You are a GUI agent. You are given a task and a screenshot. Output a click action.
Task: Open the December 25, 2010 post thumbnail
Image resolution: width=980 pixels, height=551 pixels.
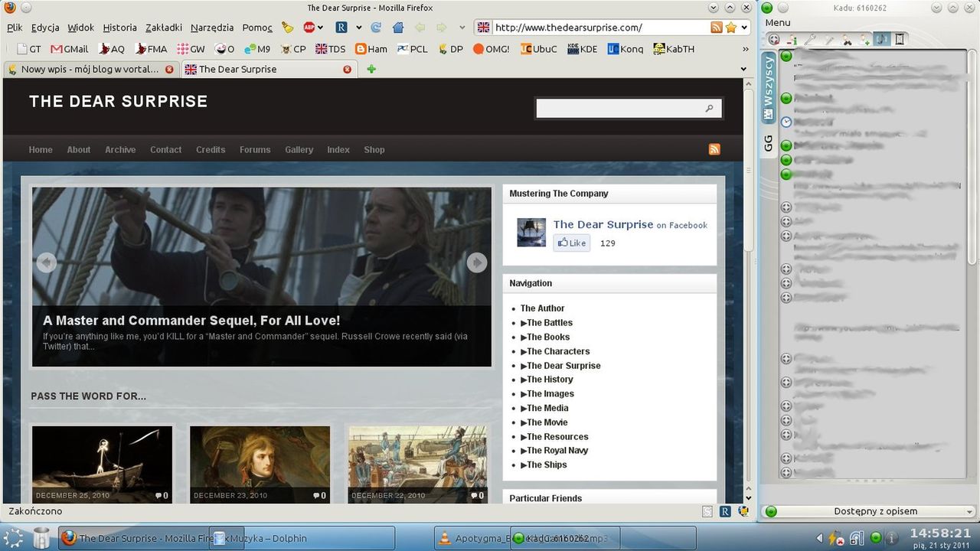click(102, 465)
